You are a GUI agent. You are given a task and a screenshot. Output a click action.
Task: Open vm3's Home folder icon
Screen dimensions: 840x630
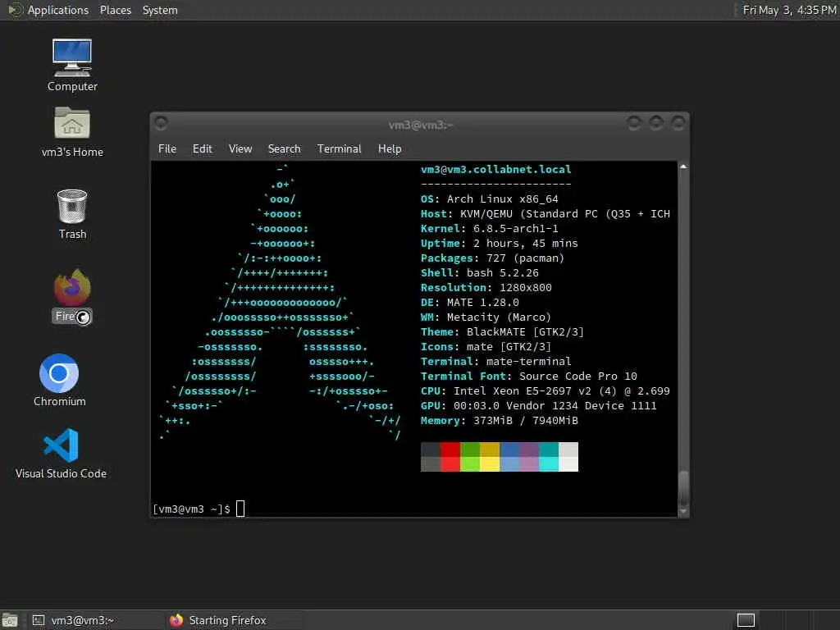[72, 131]
